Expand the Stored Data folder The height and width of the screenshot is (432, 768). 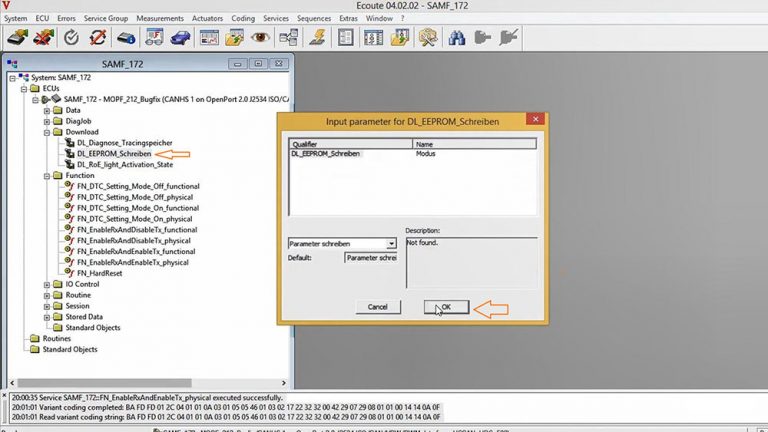tap(46, 317)
